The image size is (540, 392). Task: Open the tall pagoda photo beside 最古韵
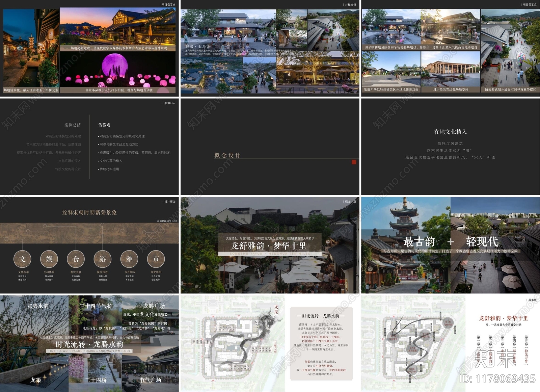pos(406,245)
